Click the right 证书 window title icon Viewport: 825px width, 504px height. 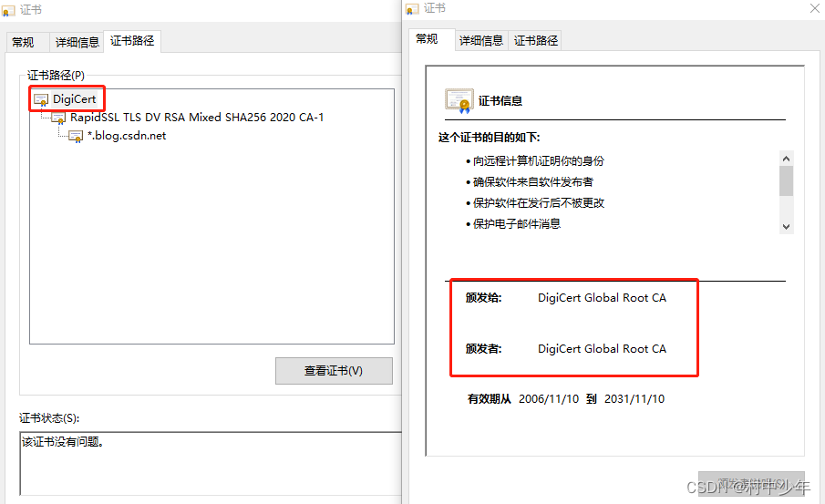(x=412, y=8)
